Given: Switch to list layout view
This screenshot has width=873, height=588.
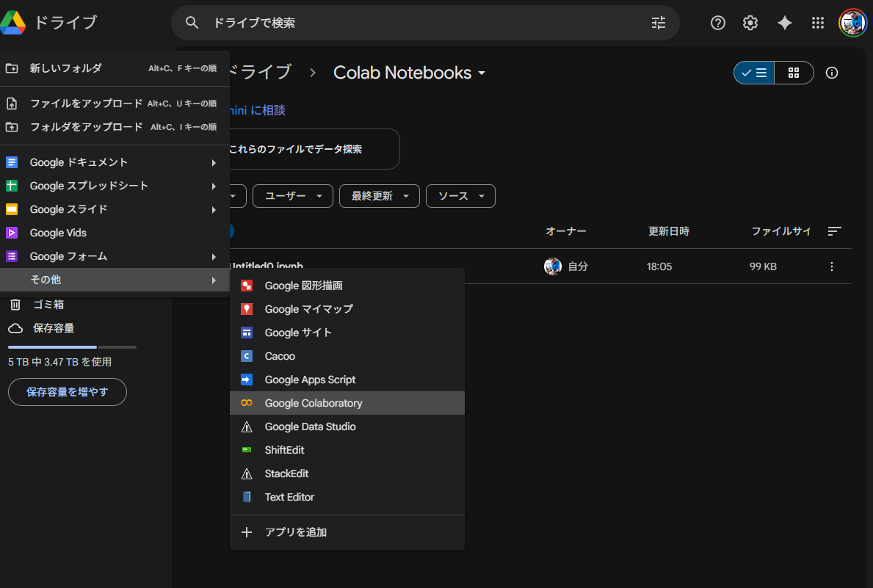Looking at the screenshot, I should [754, 73].
